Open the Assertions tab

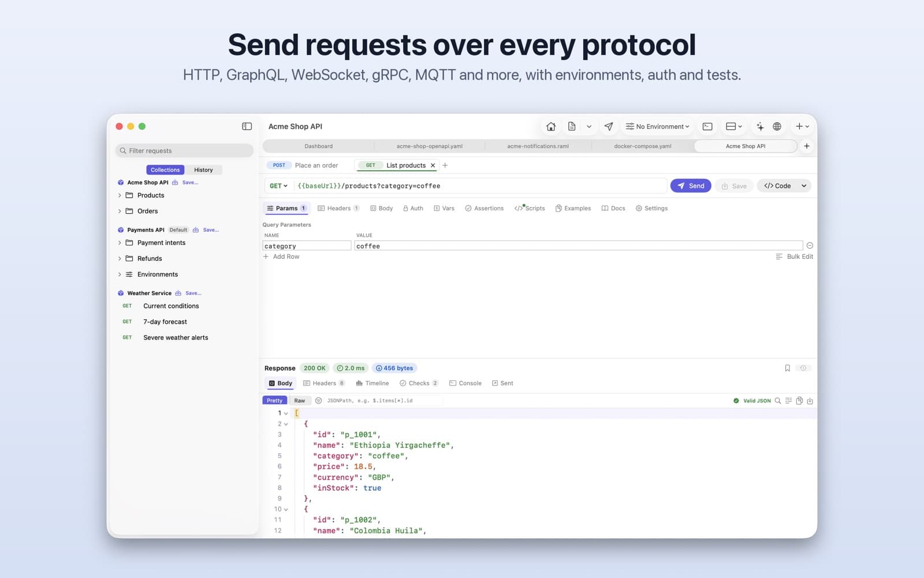pos(484,209)
